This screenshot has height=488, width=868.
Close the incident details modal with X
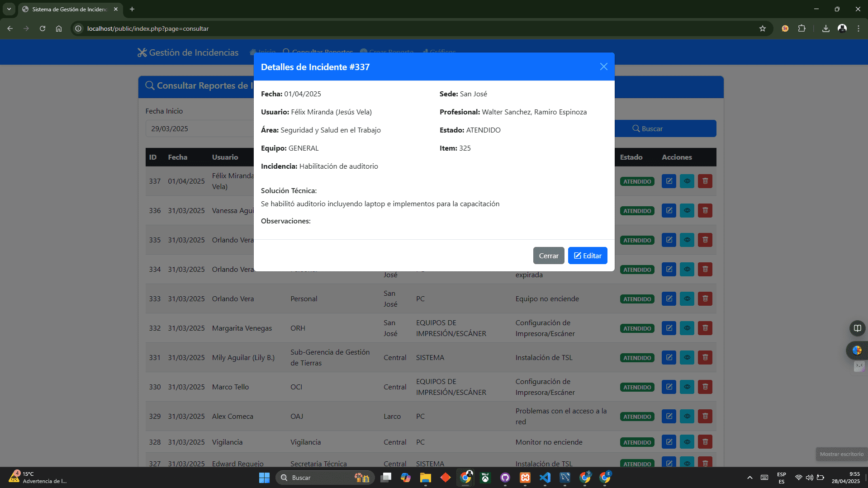point(603,66)
